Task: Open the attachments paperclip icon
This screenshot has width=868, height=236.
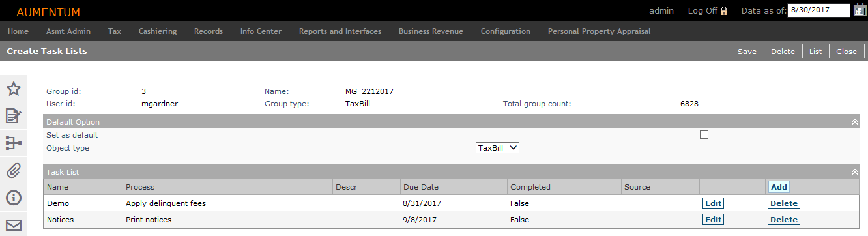Action: pyautogui.click(x=14, y=171)
